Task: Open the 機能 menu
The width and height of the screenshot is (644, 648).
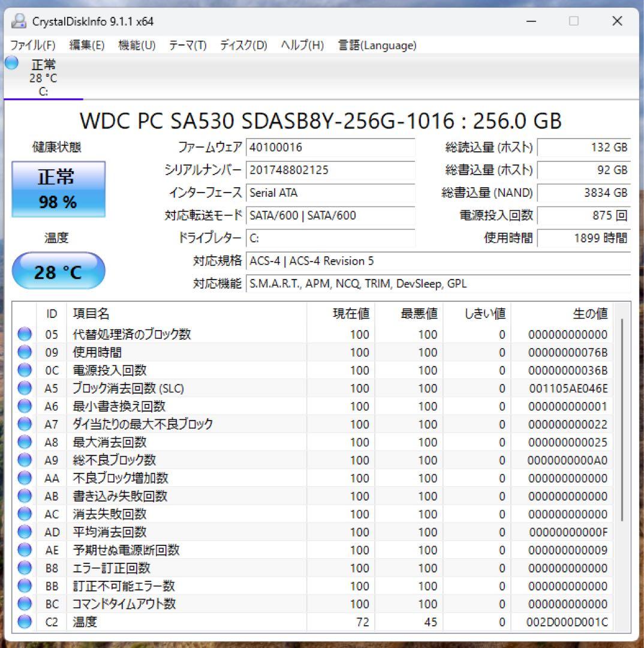Action: (137, 45)
